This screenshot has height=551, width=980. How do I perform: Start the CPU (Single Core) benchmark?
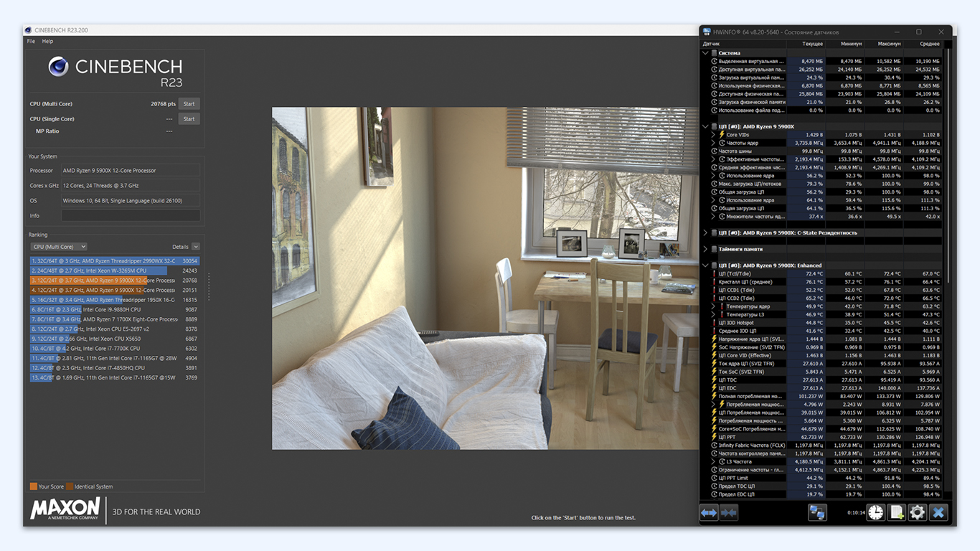point(189,119)
